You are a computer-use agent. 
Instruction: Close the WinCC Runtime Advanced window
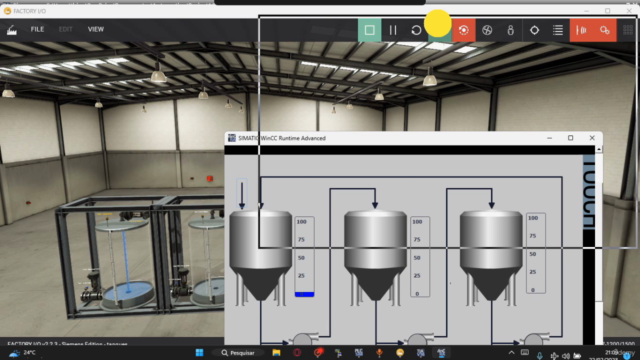point(592,138)
